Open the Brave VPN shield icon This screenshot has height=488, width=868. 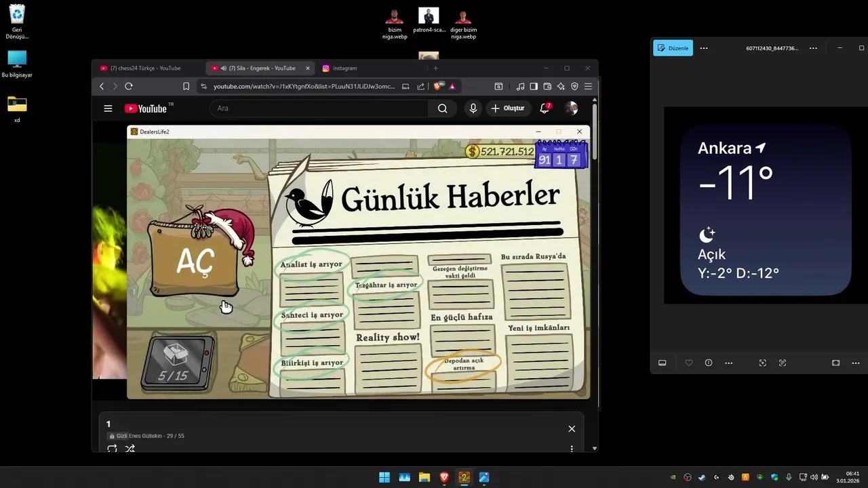point(574,86)
